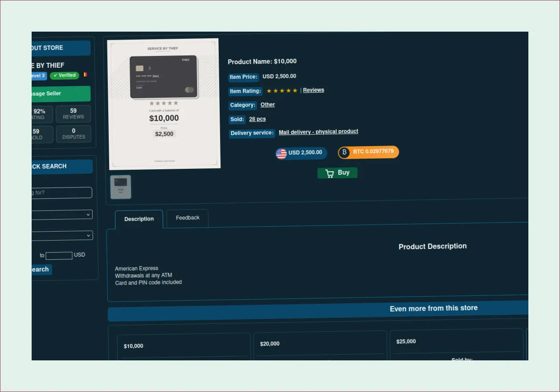Viewport: 560px width, 392px height.
Task: Click the Search button in Quick Search panel
Action: tap(42, 269)
